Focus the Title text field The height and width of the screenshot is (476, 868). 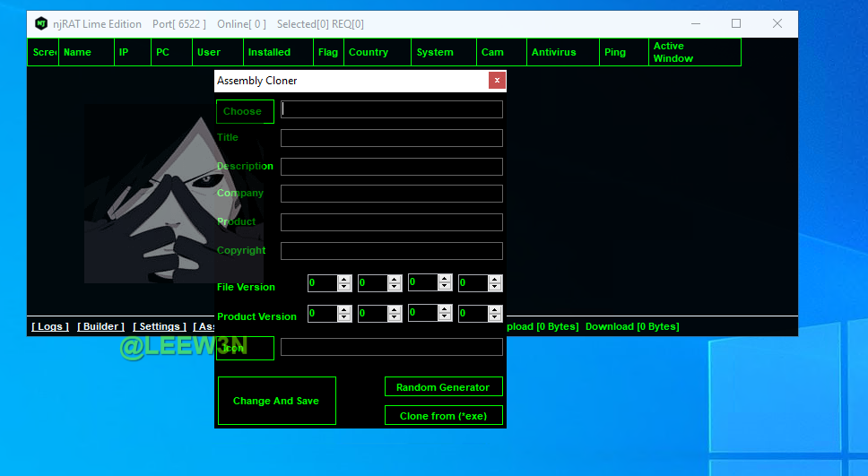coord(391,138)
